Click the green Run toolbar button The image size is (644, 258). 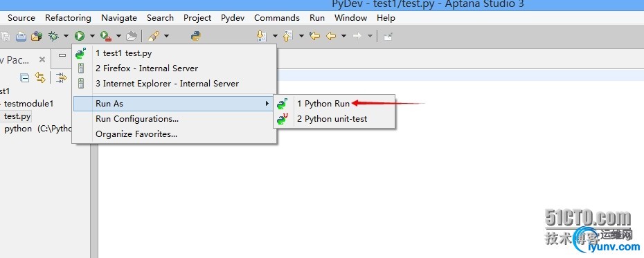[80, 36]
